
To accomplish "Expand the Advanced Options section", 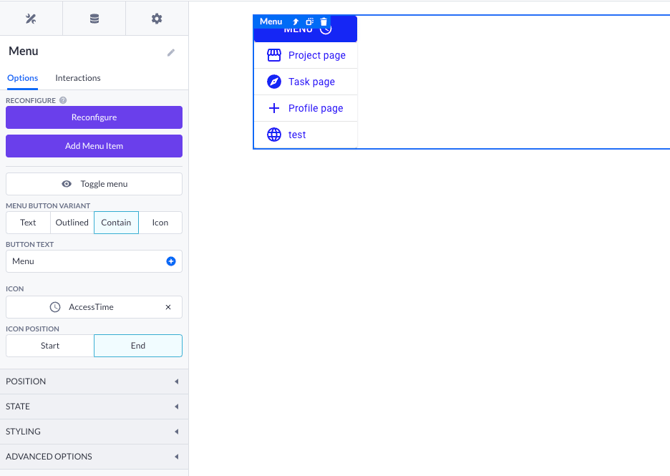I will [x=94, y=456].
